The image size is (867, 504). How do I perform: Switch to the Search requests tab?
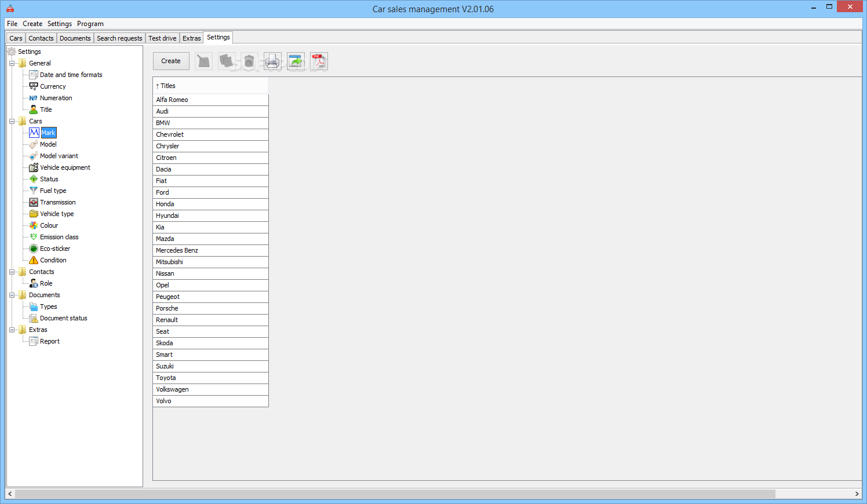(119, 38)
